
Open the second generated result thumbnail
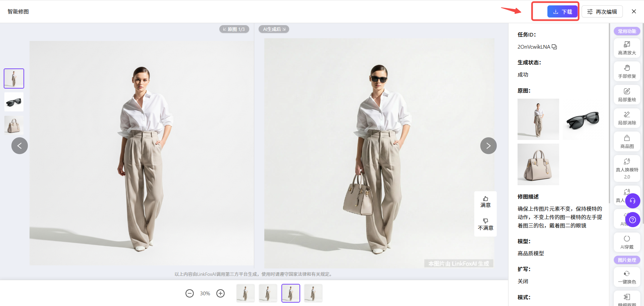[x=268, y=293]
